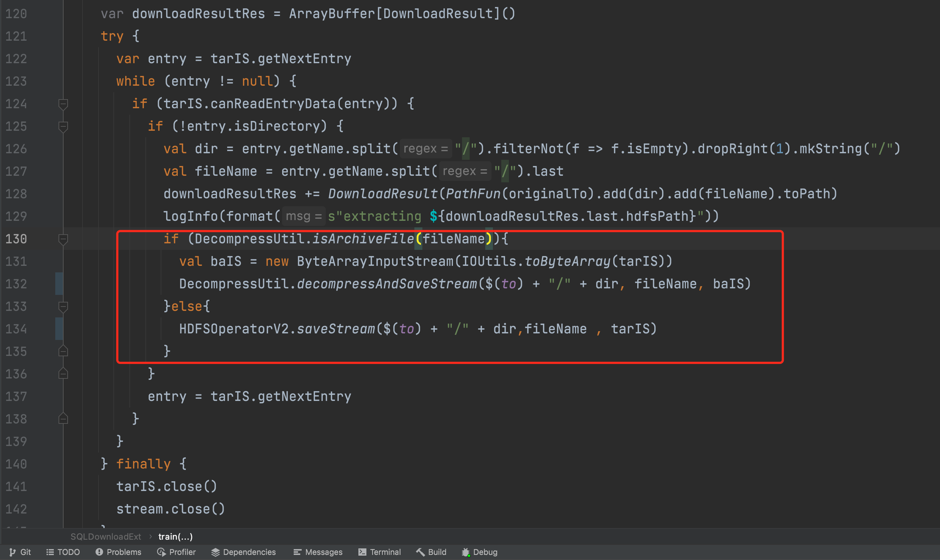
Task: Collapse the else block fold arrow
Action: coord(63,307)
